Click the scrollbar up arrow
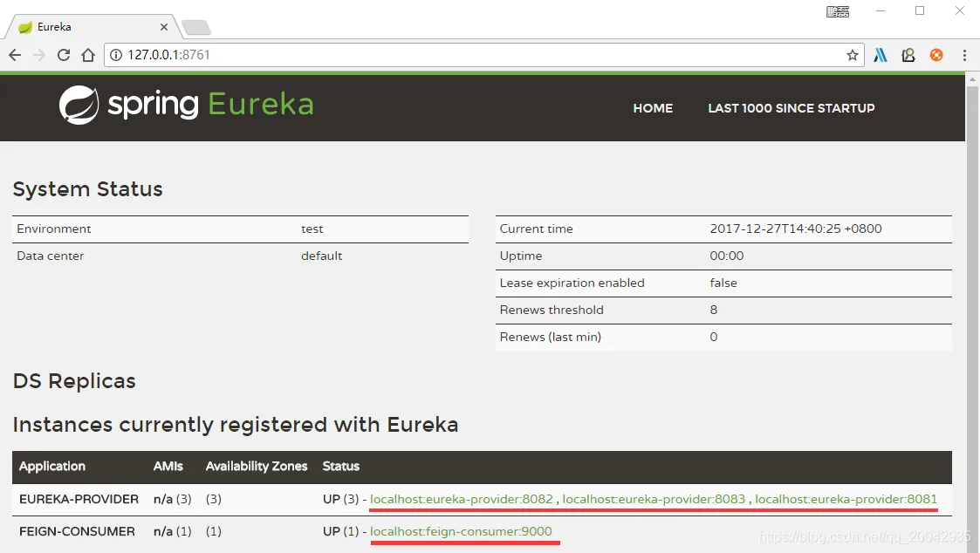Viewport: 980px width, 553px height. 972,80
